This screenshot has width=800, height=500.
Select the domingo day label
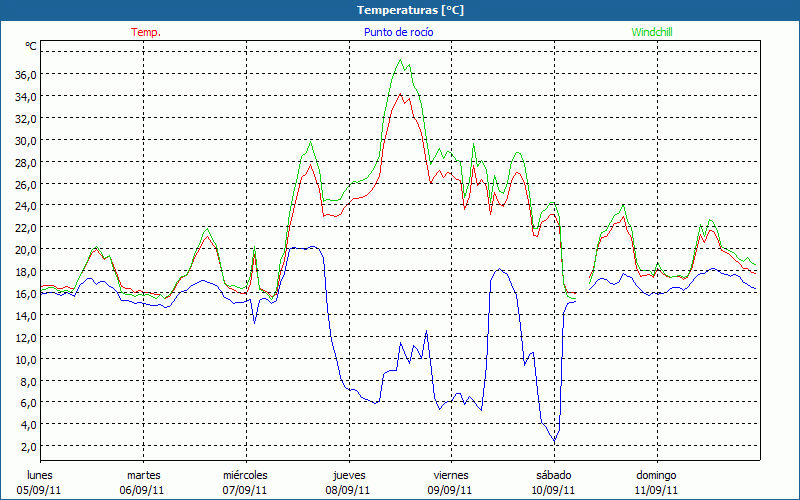pos(656,475)
